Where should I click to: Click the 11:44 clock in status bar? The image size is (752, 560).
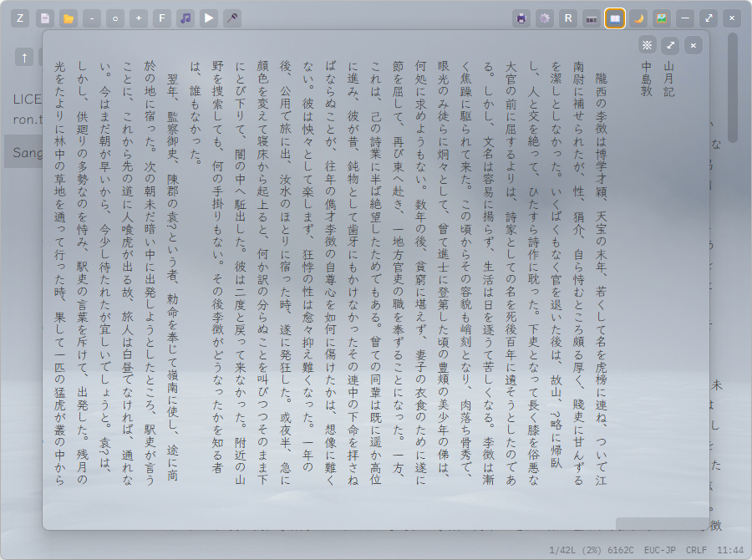coord(730,550)
